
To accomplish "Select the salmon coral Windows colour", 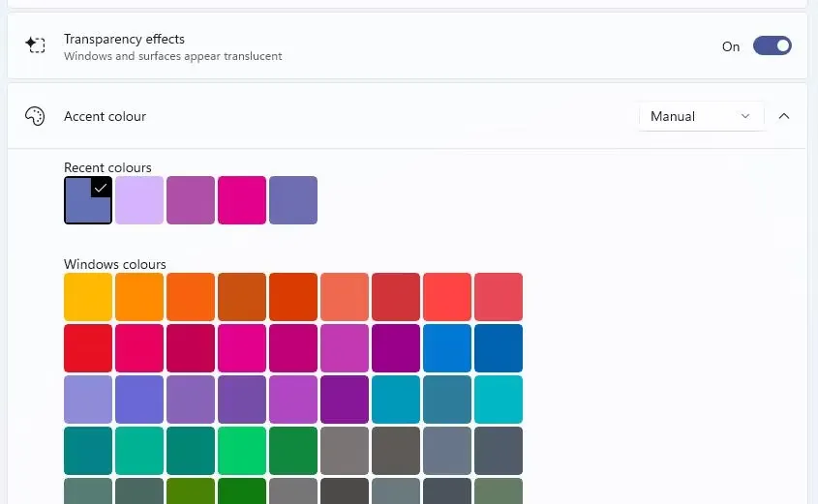I will tap(345, 297).
